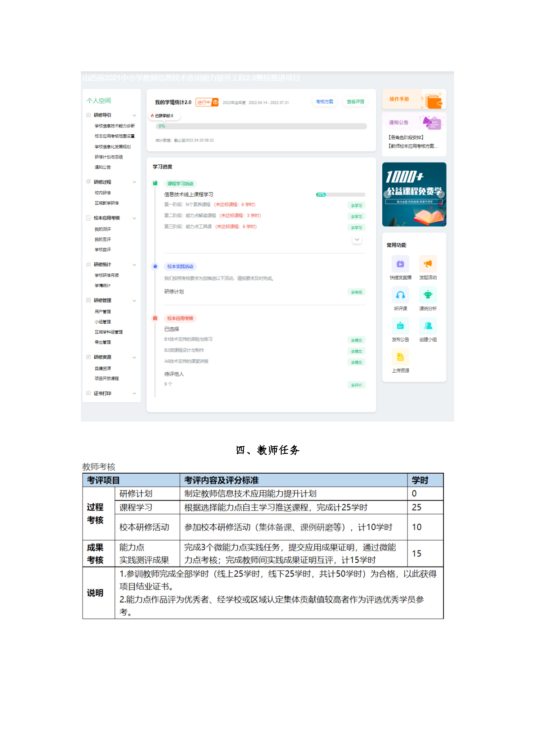Click the 考核方案 button
535x756 pixels.
[x=324, y=102]
